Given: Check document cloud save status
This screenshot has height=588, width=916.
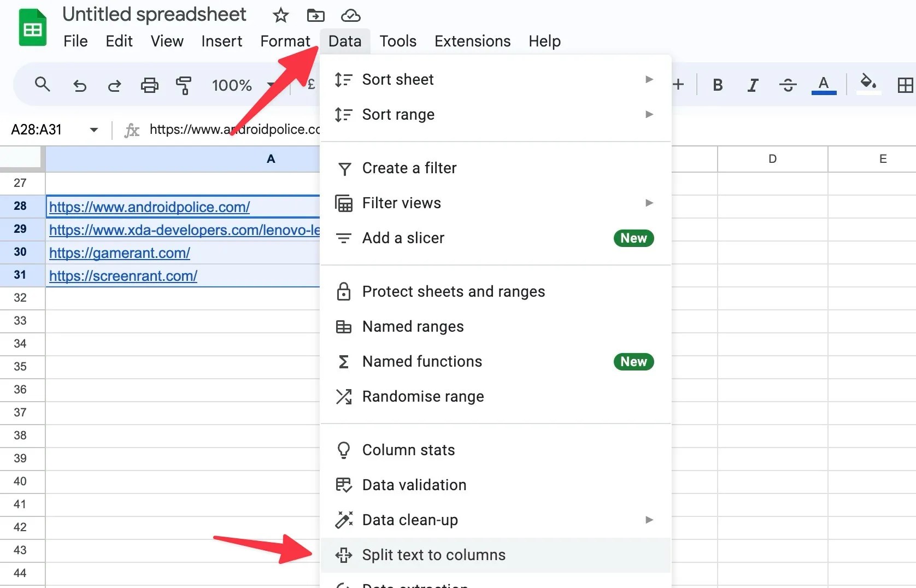Looking at the screenshot, I should (350, 15).
